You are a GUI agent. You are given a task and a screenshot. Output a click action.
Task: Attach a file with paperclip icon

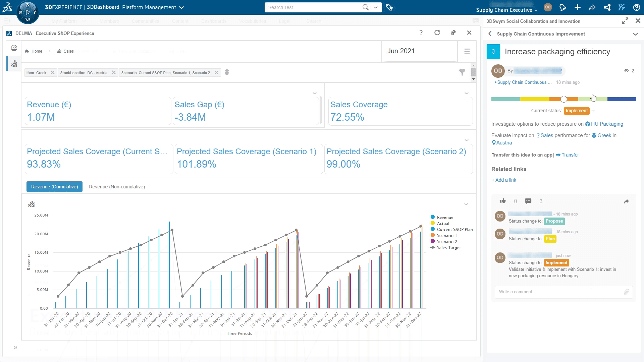coord(626,292)
